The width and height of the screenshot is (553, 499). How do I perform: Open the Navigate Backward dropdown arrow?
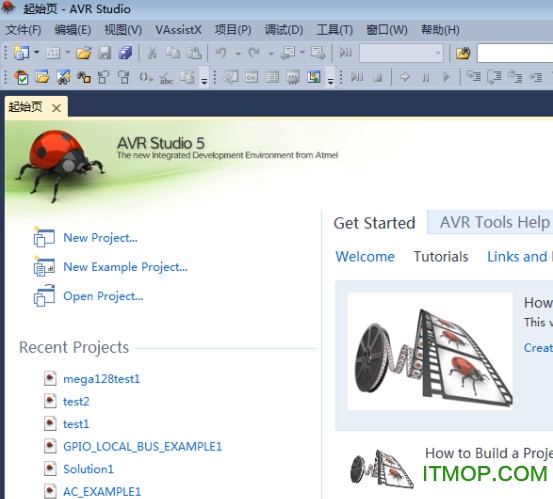302,53
